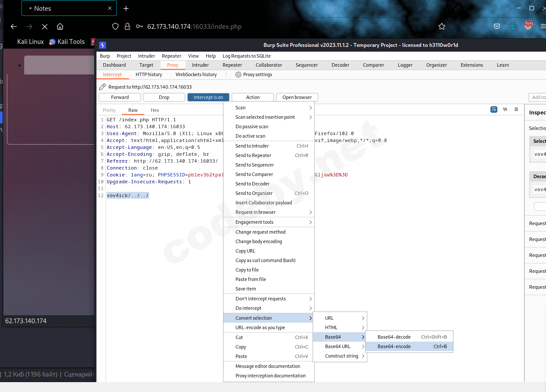Toggle URL-encode as you type
Screen dimensions: 546x392
[x=260, y=327]
